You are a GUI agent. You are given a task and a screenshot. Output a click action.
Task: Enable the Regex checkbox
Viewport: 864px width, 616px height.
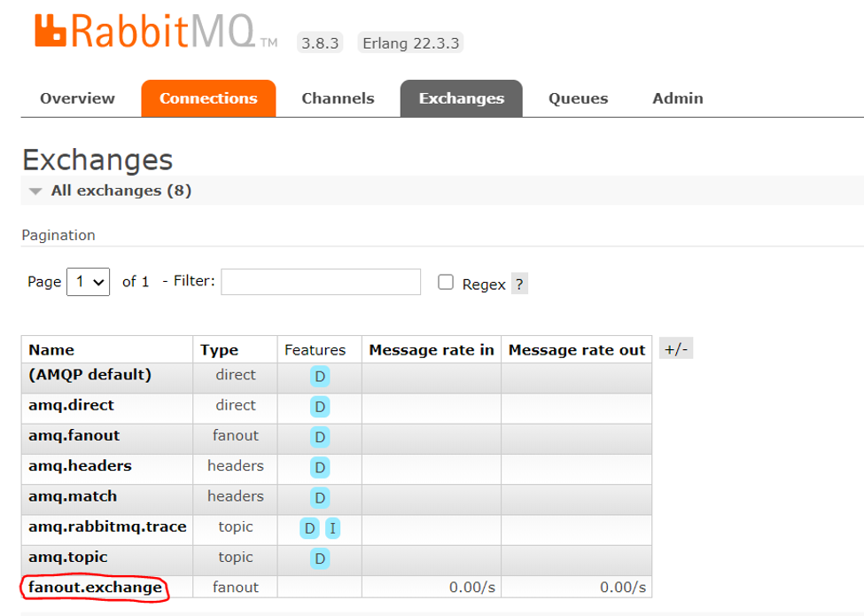pos(446,281)
